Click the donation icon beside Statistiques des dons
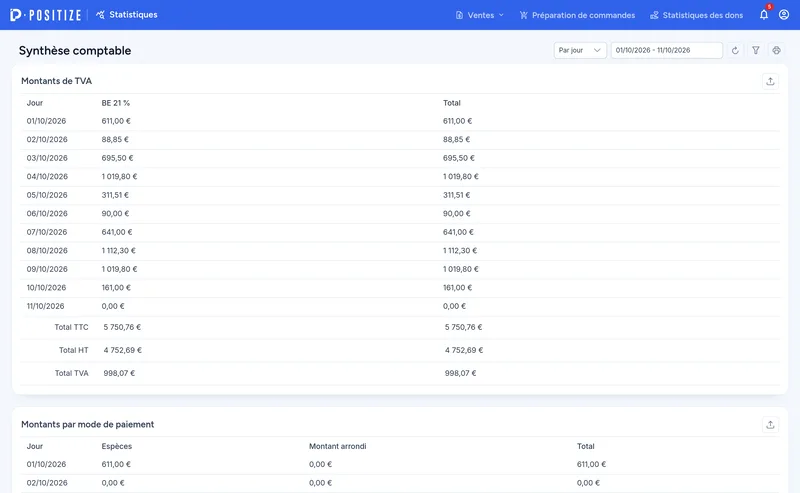800x493 pixels. (654, 15)
